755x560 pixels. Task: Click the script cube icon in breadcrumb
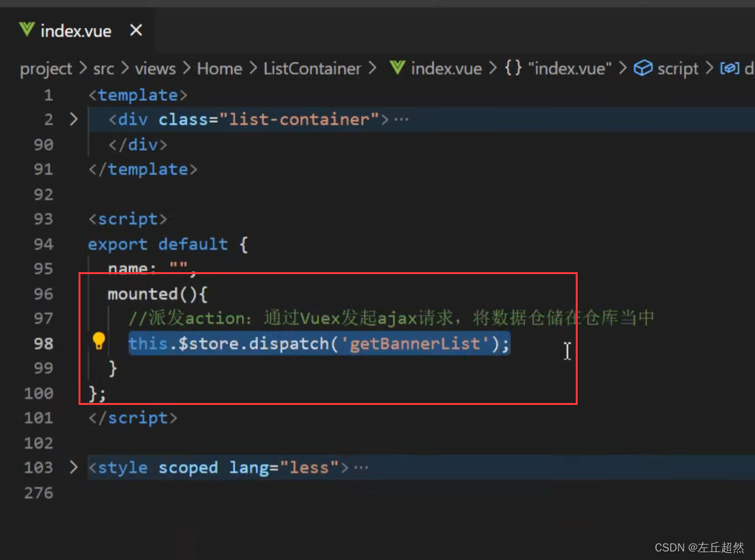coord(643,68)
